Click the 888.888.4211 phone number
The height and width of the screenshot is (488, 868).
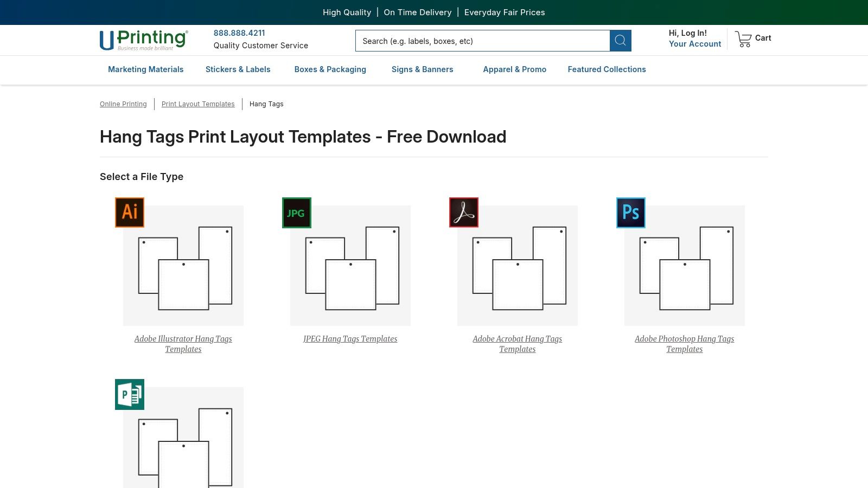pyautogui.click(x=239, y=33)
